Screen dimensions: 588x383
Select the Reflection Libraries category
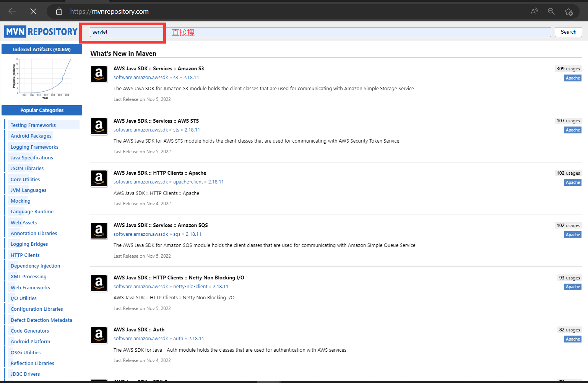[x=32, y=363]
